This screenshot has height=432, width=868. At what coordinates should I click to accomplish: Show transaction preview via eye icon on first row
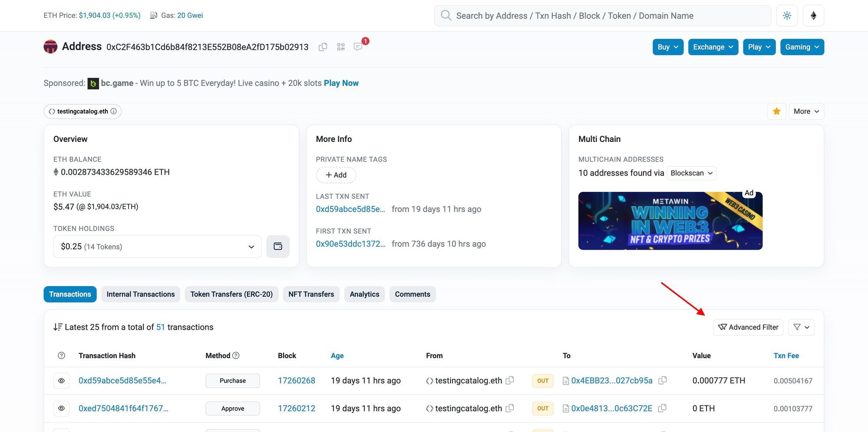pos(61,380)
